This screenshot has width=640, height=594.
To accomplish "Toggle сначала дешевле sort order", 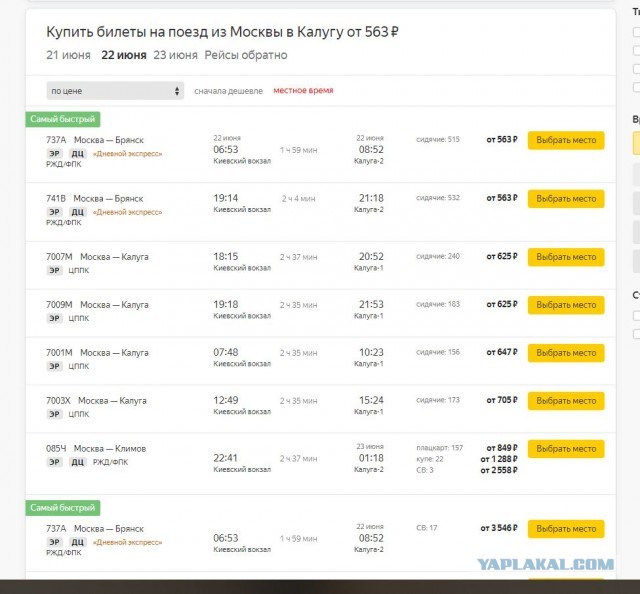I will tap(229, 91).
